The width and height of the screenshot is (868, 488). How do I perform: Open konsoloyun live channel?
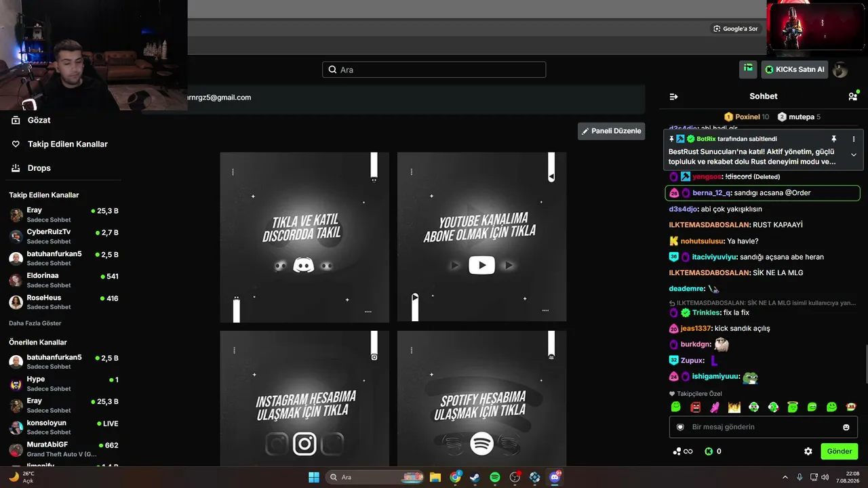pos(64,427)
